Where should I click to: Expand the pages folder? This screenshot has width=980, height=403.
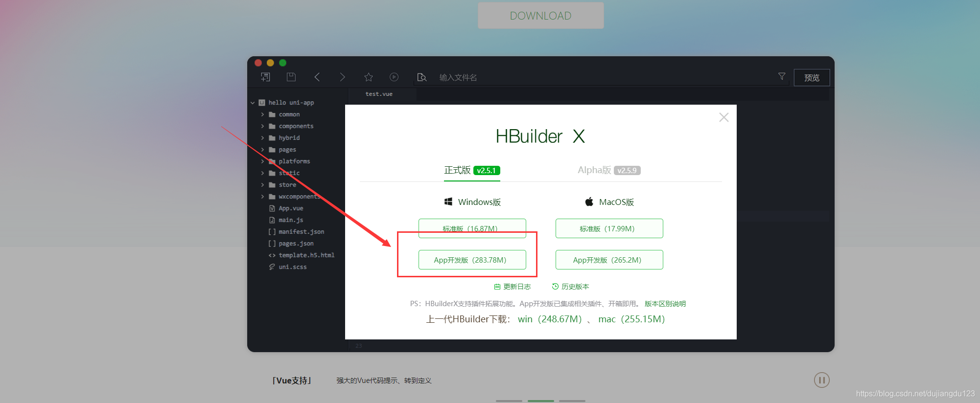coord(262,150)
